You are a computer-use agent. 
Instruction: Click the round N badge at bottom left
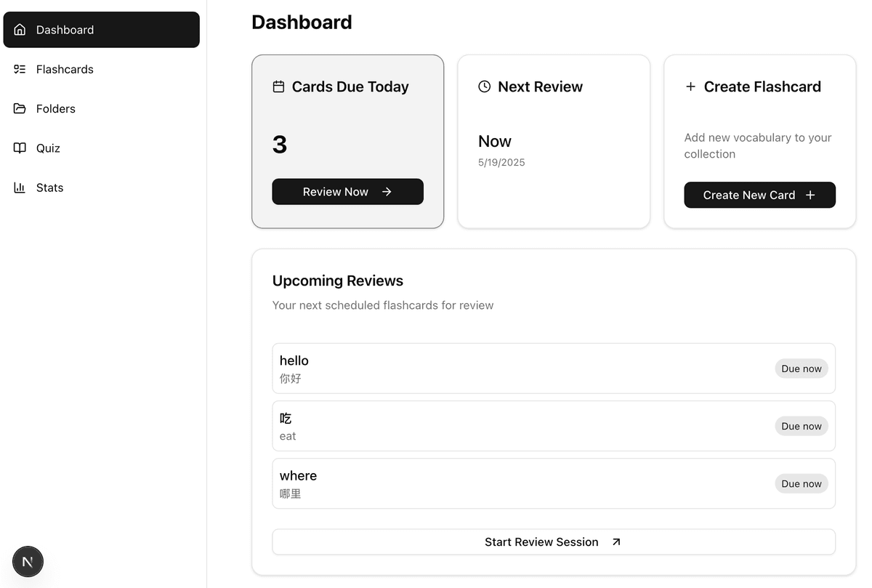coord(28,562)
